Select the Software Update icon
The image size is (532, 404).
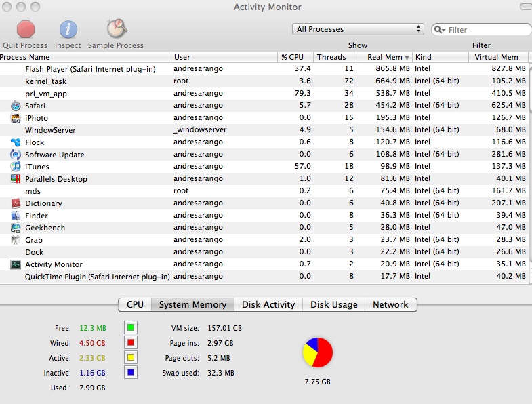click(16, 155)
